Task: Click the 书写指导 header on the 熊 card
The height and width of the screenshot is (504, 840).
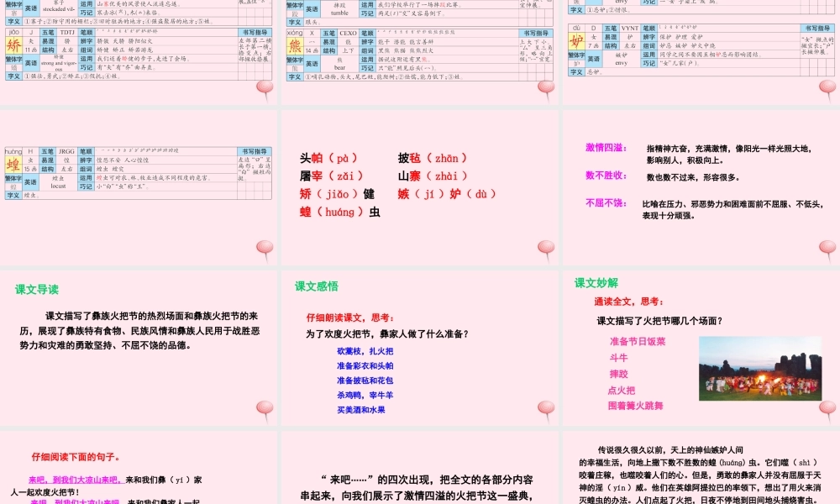Action: (536, 34)
